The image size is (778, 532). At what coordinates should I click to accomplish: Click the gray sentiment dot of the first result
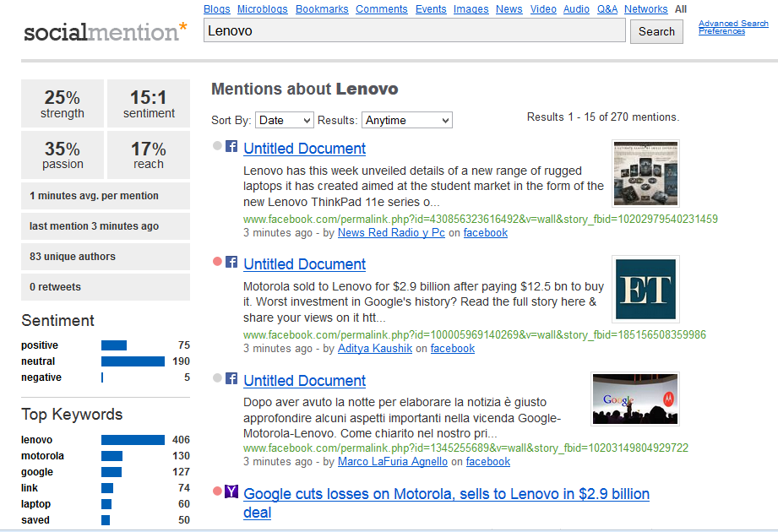(x=217, y=146)
